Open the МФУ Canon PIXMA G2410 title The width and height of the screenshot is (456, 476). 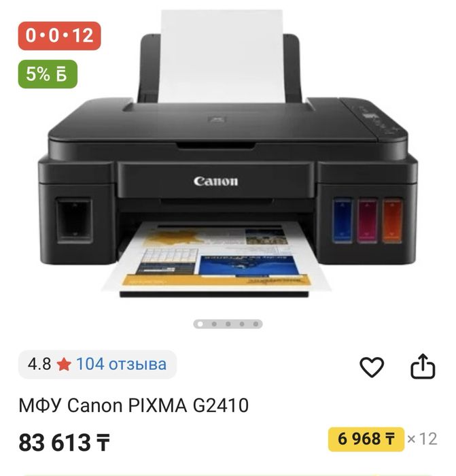(x=134, y=405)
